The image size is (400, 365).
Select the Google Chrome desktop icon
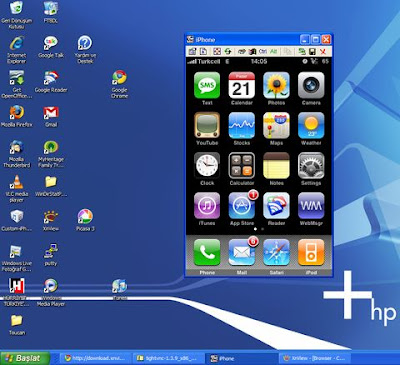[119, 84]
